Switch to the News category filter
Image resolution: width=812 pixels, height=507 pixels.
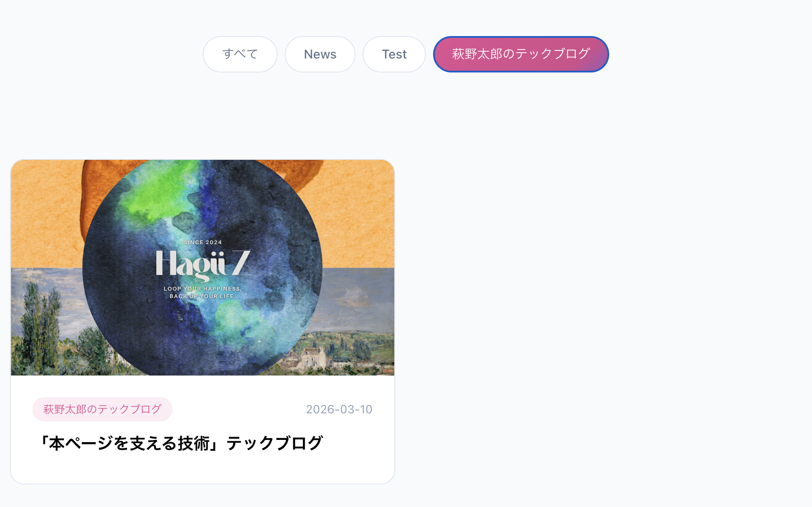(x=320, y=54)
